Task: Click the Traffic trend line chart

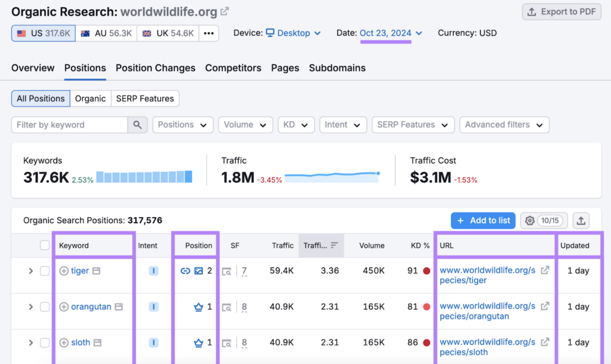Action: pyautogui.click(x=332, y=177)
